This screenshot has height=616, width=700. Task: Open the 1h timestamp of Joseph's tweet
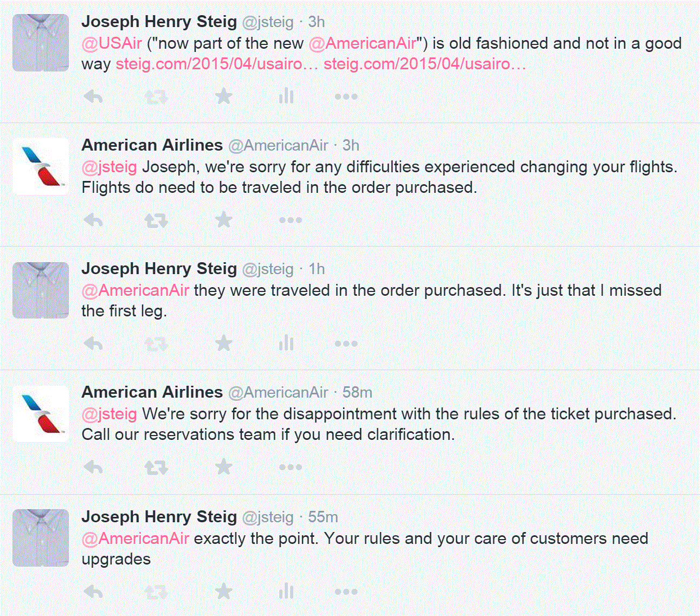[x=317, y=269]
